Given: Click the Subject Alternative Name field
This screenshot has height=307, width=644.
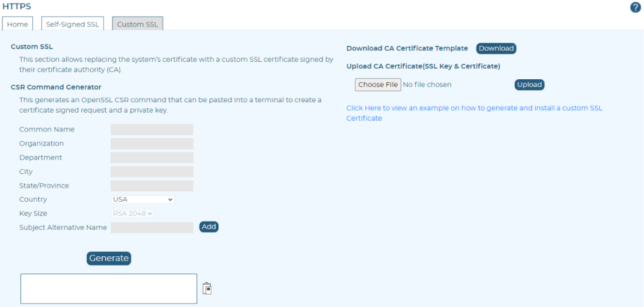Looking at the screenshot, I should [151, 227].
